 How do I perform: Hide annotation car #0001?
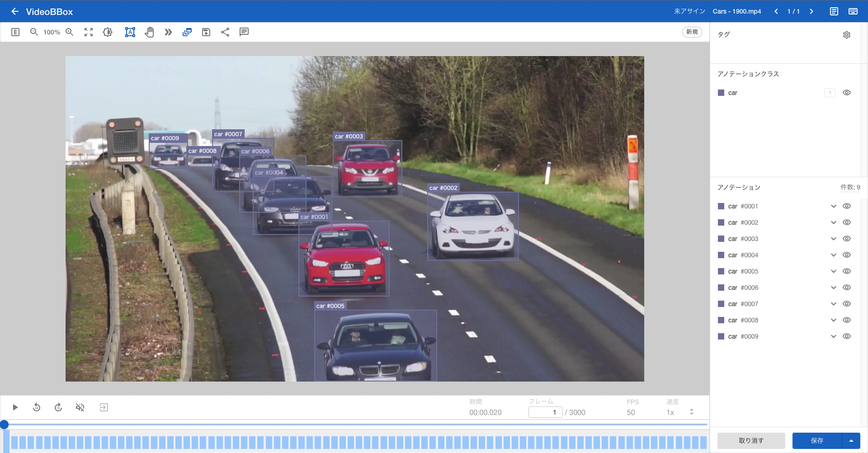(x=847, y=206)
